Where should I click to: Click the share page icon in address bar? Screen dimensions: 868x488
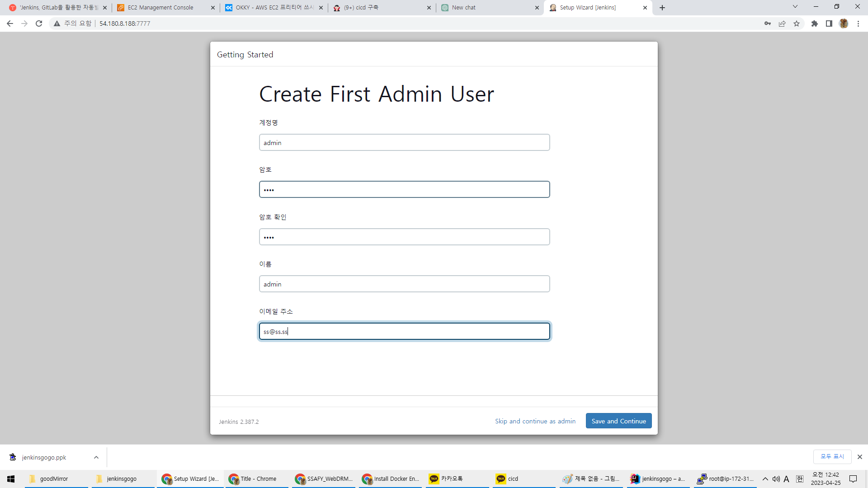pyautogui.click(x=782, y=23)
